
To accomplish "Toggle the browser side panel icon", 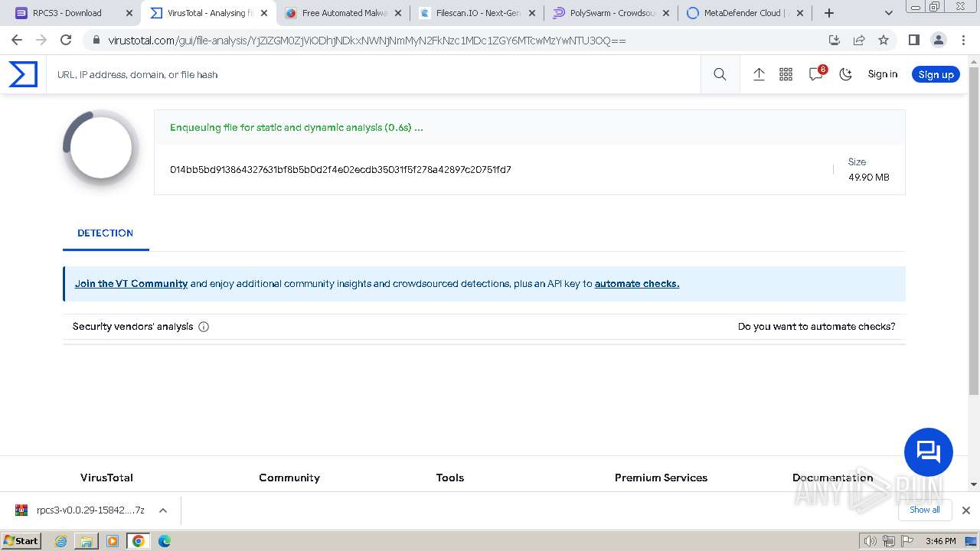I will coord(913,40).
